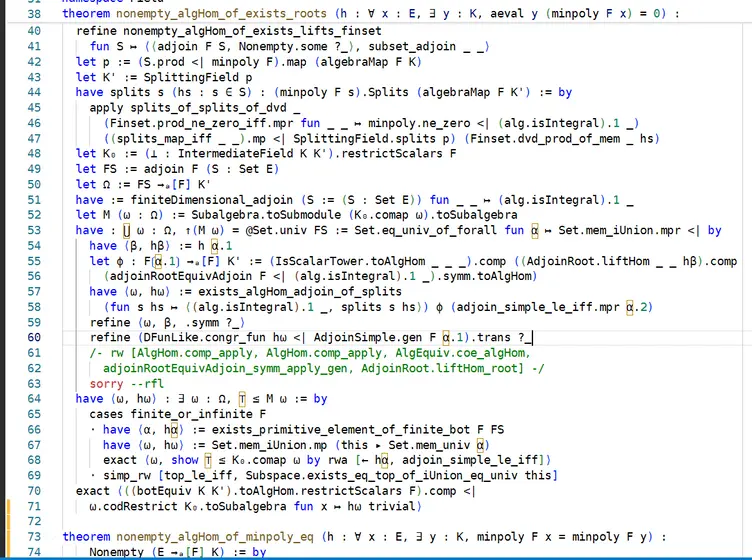The image size is (752, 560).
Task: Click Set.mem_univ on line 67
Action: (429, 444)
